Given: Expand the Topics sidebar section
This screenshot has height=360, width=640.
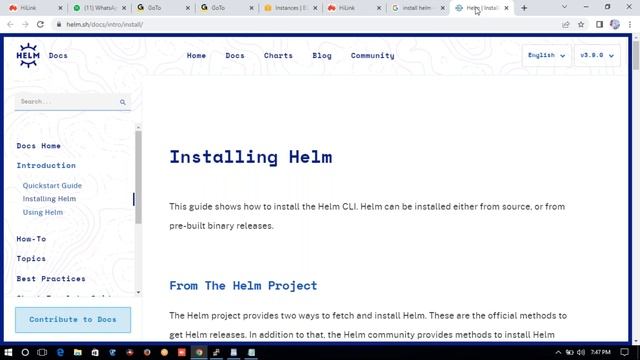Looking at the screenshot, I should coord(31,258).
